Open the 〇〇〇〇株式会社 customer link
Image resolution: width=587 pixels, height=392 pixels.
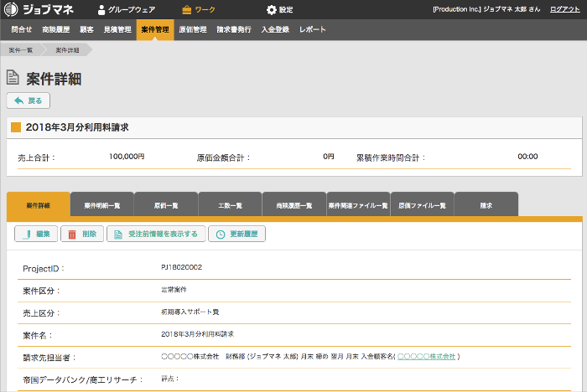[426, 357]
